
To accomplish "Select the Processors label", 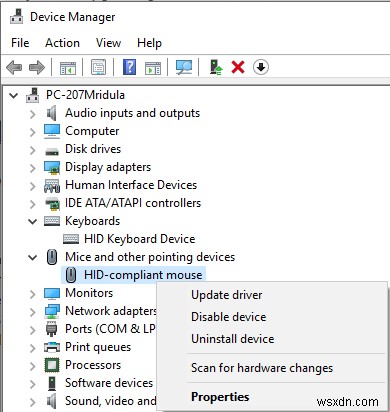I will click(x=93, y=365).
